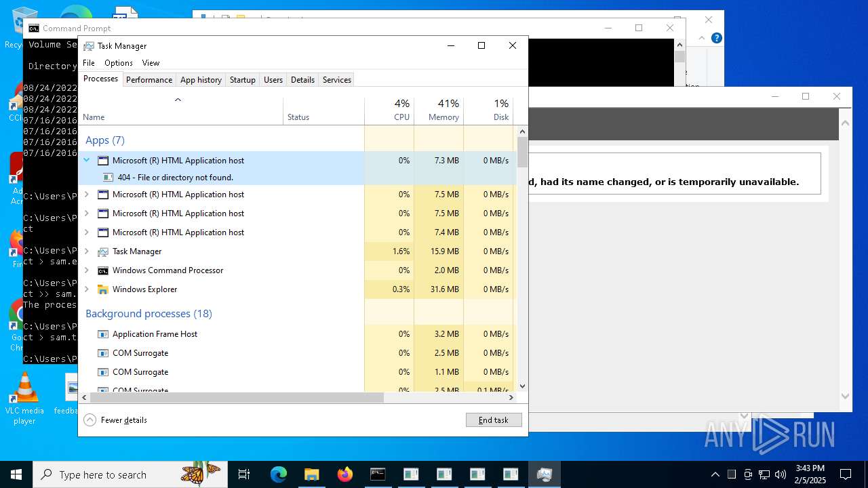Select the Application Frame Host process icon

click(103, 334)
